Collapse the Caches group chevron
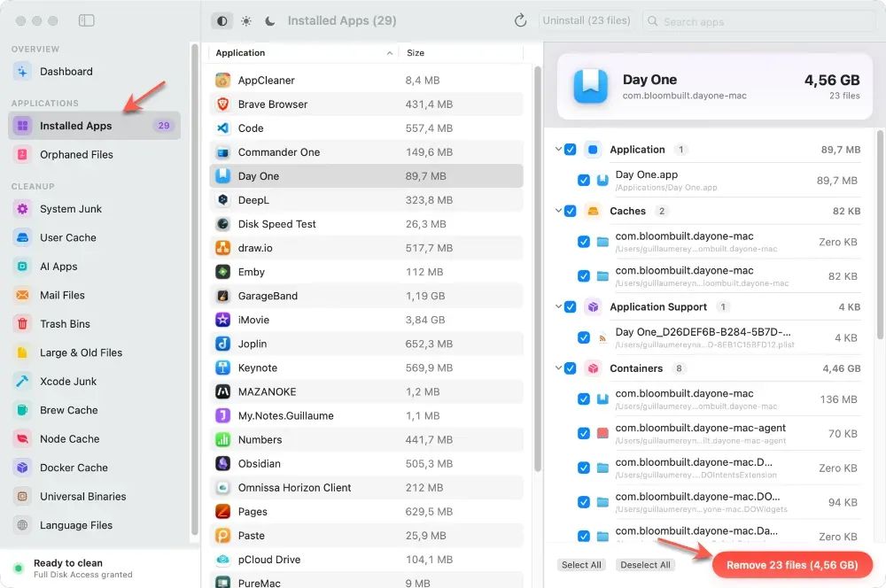The height and width of the screenshot is (588, 886). click(558, 211)
